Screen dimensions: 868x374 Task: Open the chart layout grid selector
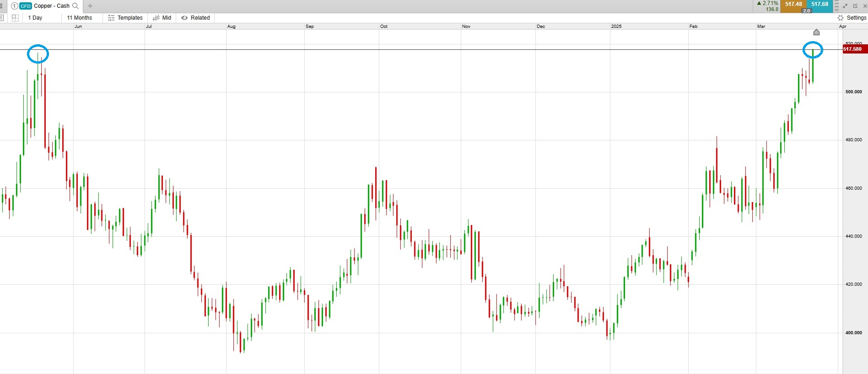tap(15, 18)
